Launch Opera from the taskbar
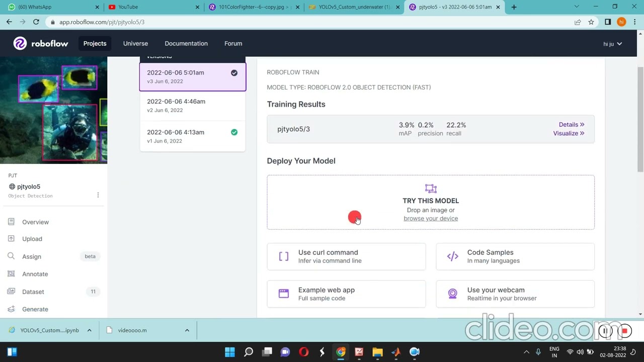This screenshot has width=644, height=362. coord(304,352)
